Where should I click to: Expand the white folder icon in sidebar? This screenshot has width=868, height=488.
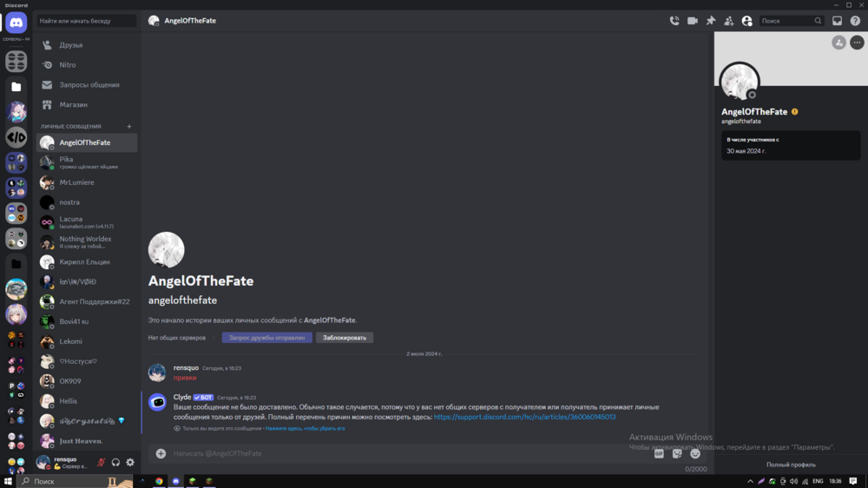(16, 87)
